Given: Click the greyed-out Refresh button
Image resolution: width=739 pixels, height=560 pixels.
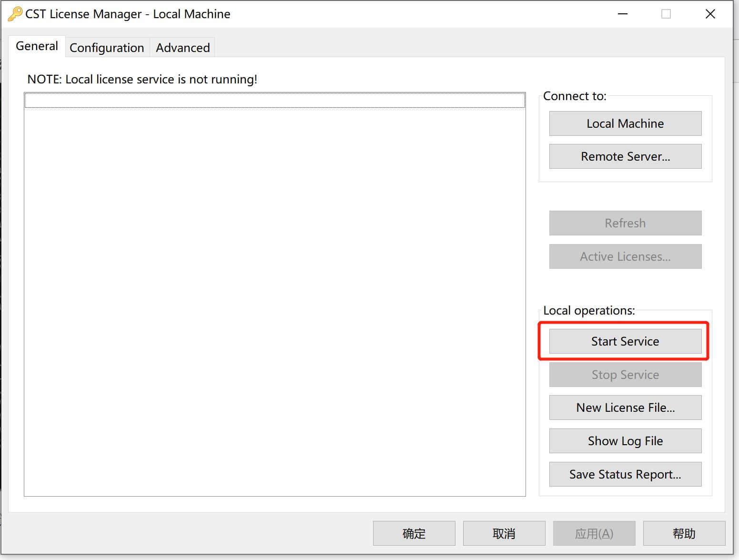Looking at the screenshot, I should click(x=625, y=223).
